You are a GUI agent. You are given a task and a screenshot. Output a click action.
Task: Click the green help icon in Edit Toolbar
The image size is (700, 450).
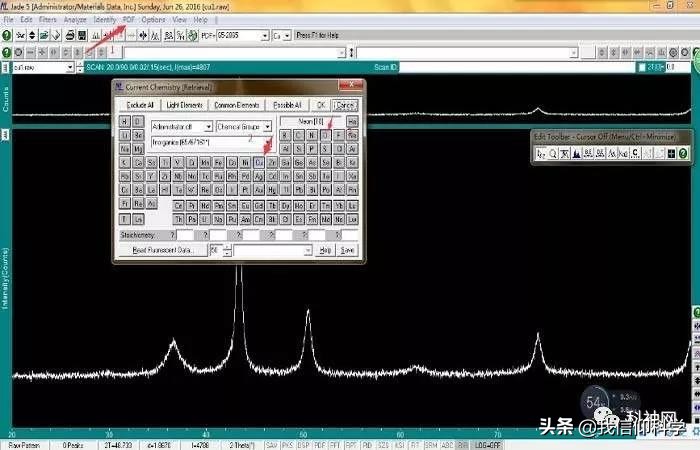point(683,154)
